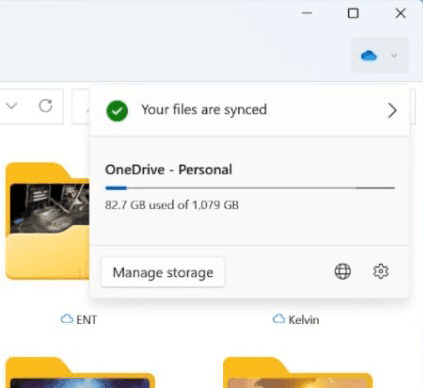Click '82.7 GB used of 1,079 GB' text
The width and height of the screenshot is (423, 388).
coord(172,205)
